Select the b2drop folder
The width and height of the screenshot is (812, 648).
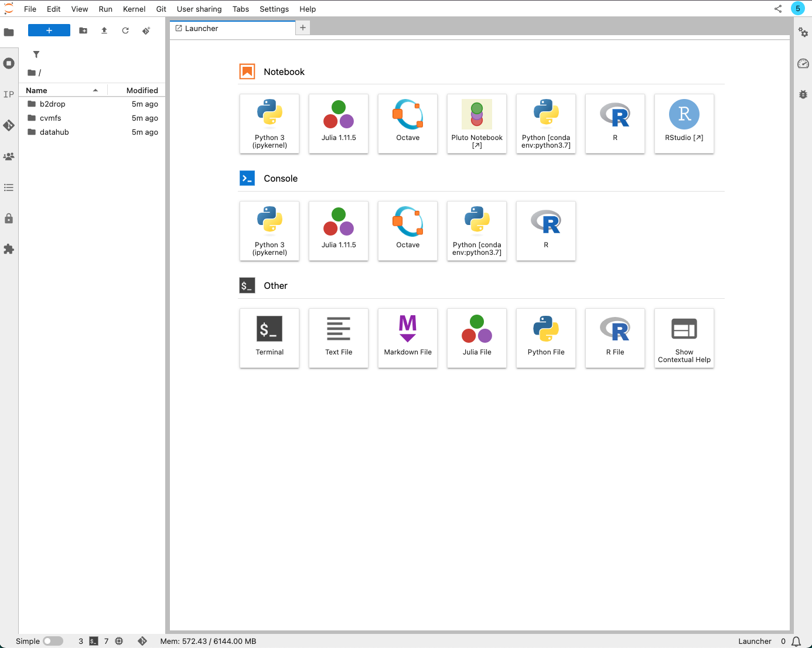click(92, 104)
